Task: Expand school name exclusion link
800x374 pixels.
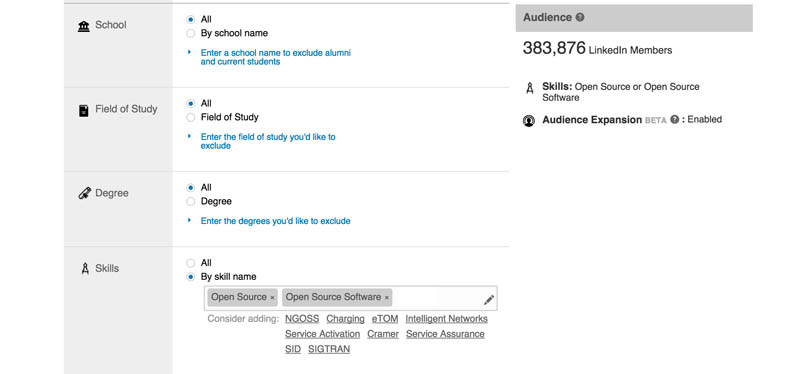Action: click(x=276, y=57)
